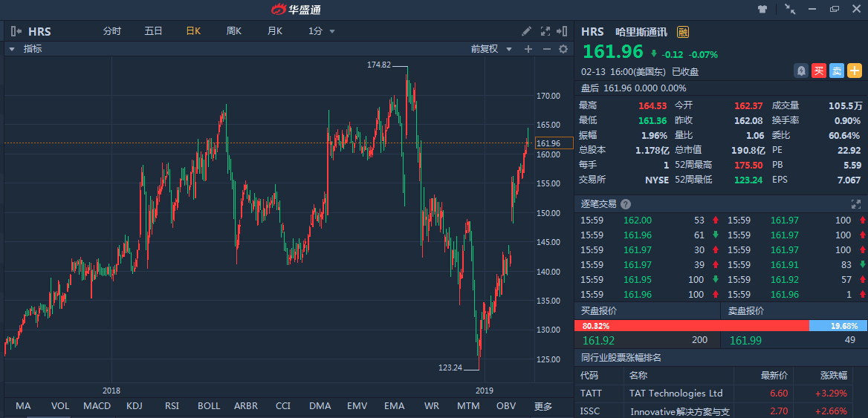
Task: Click the 代码 column header
Action: (x=589, y=376)
